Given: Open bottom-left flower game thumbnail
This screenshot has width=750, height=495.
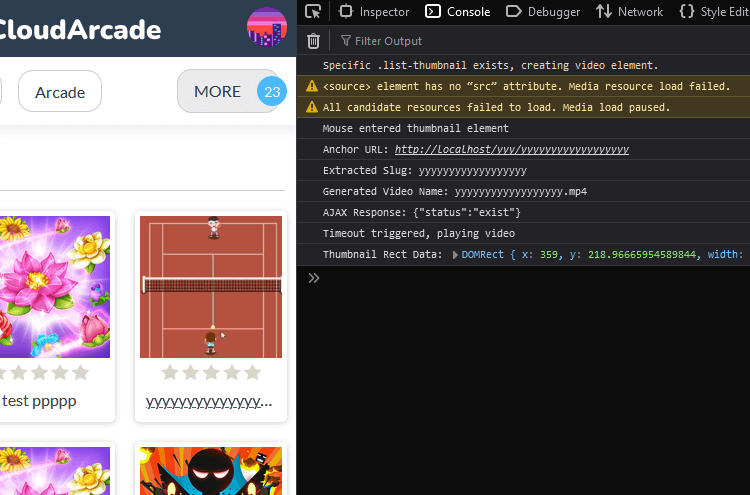Looking at the screenshot, I should click(55, 471).
